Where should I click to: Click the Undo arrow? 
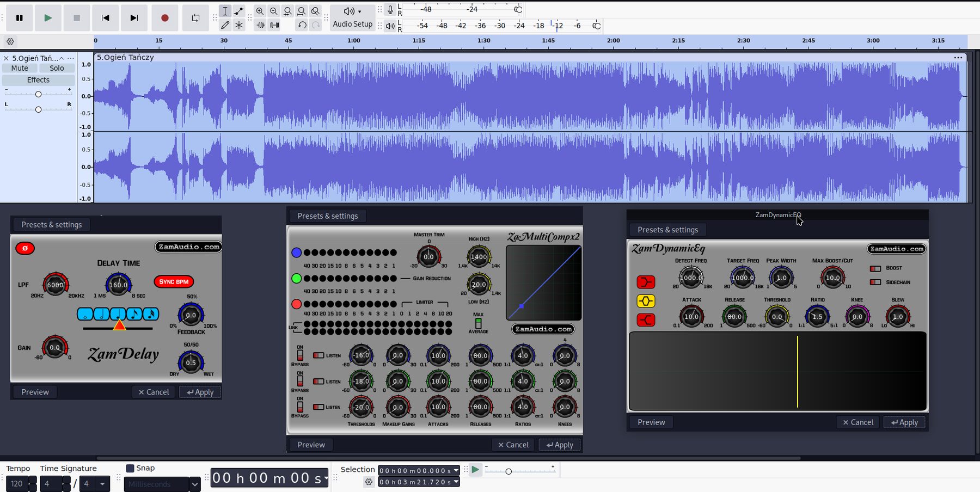click(302, 25)
